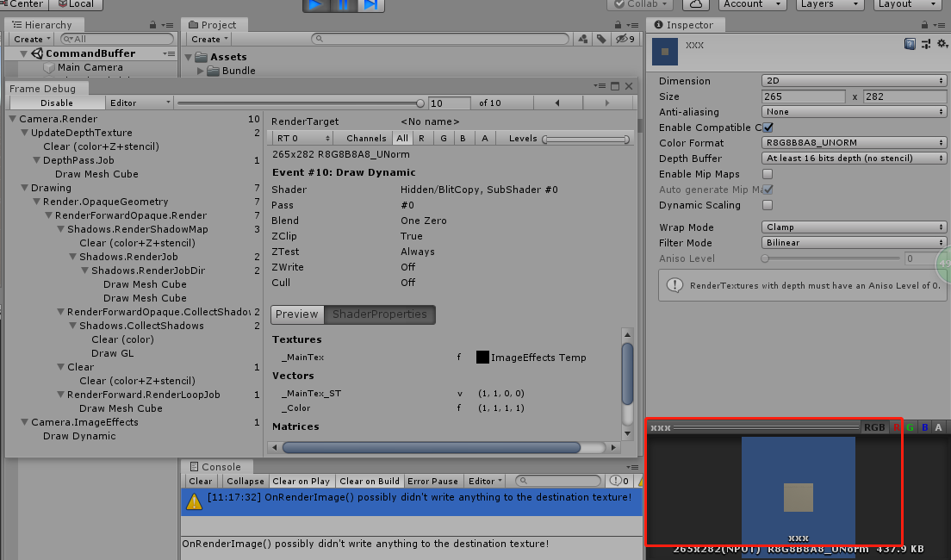Select the Hierarchy tab
This screenshot has height=560, width=951.
point(44,24)
